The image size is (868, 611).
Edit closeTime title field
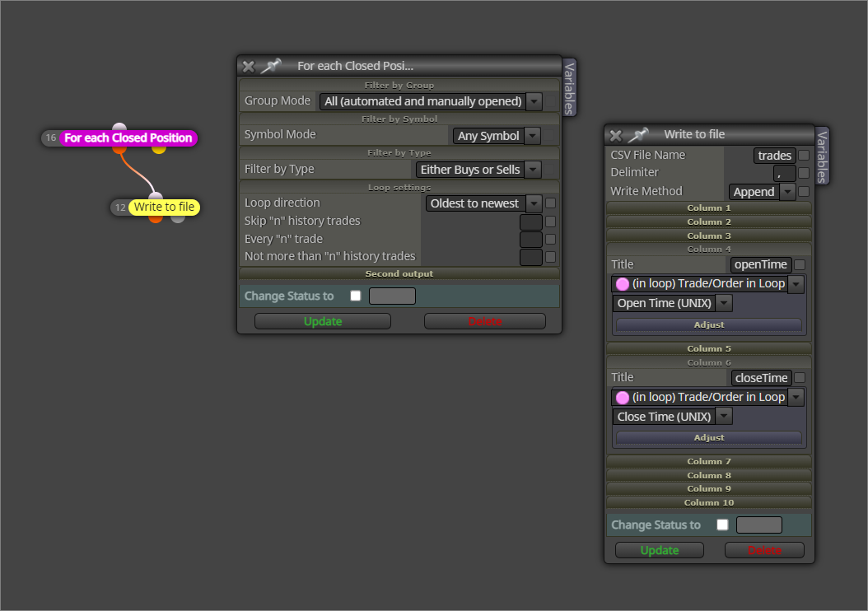click(x=761, y=378)
